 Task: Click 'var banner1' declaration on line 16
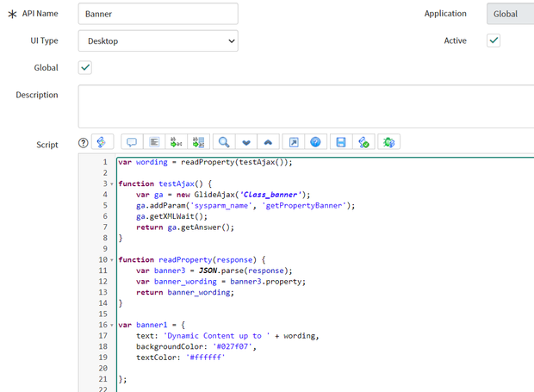pos(143,325)
